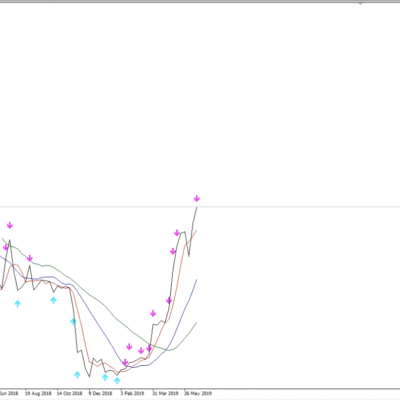Click the right end of the blue moving average
The image size is (400, 400).
[197, 280]
